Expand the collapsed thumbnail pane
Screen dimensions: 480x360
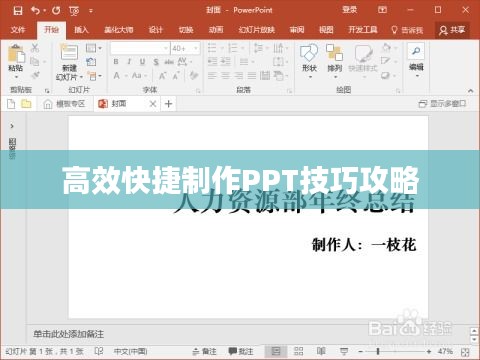[x=12, y=126]
